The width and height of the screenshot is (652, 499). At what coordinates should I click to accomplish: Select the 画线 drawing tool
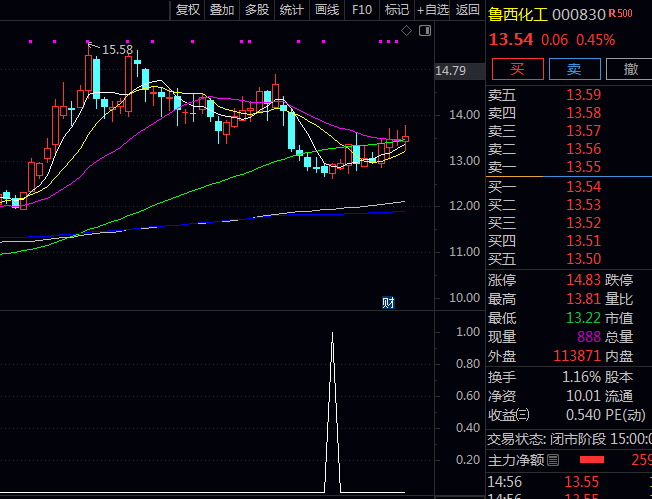[327, 10]
